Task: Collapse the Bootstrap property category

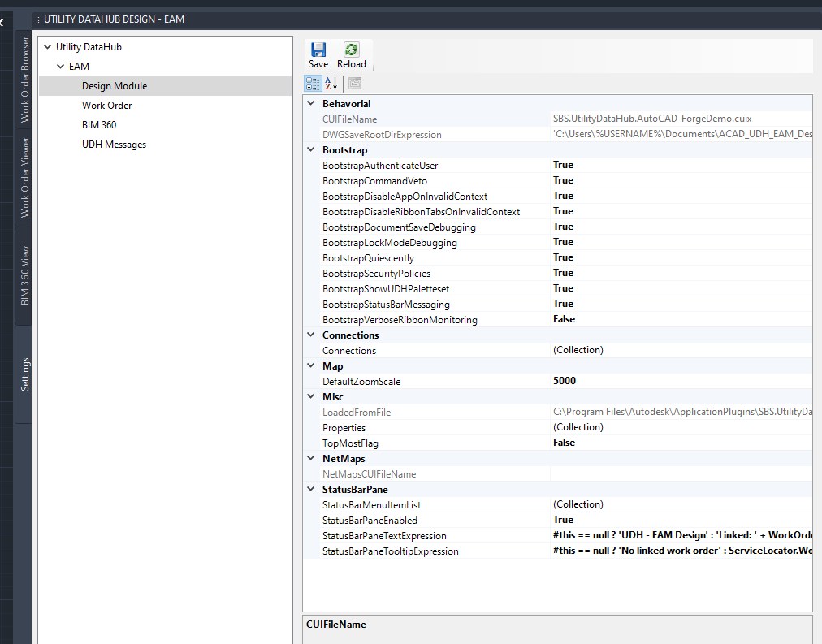Action: 311,150
